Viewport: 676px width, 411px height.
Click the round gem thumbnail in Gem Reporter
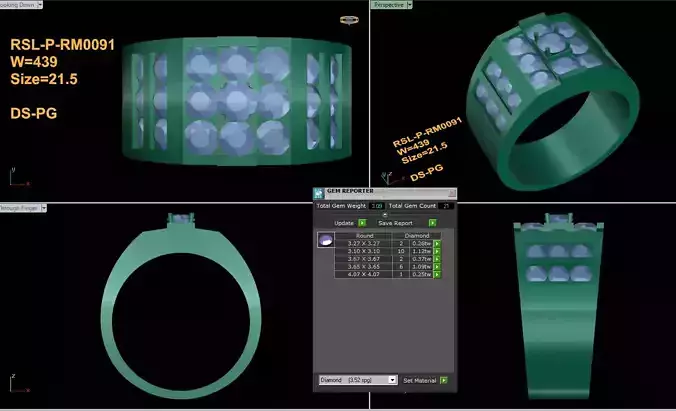(326, 240)
